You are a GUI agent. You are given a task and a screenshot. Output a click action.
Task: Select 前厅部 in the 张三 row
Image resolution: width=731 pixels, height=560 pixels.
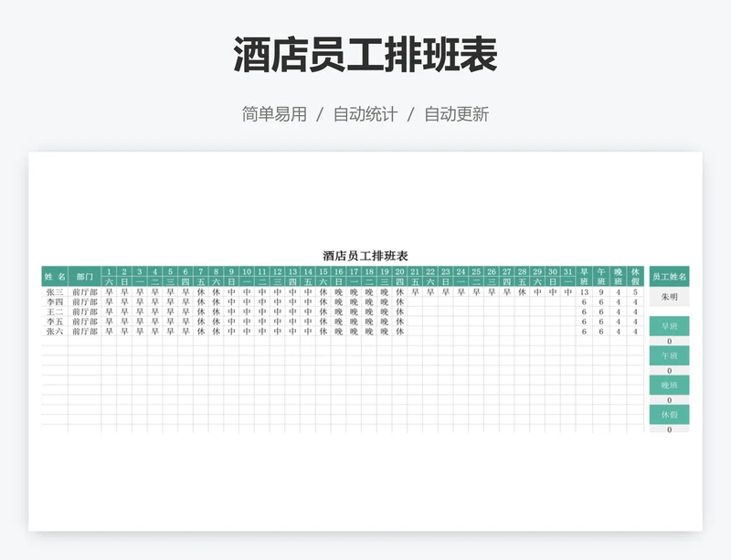coord(84,292)
